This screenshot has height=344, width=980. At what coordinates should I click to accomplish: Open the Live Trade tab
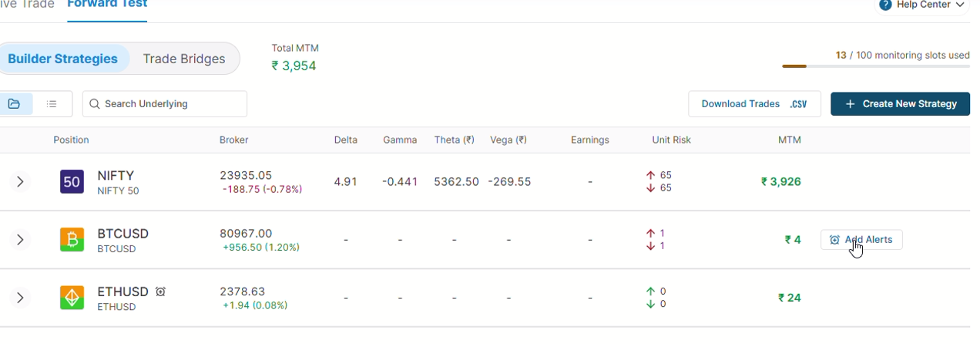click(27, 5)
